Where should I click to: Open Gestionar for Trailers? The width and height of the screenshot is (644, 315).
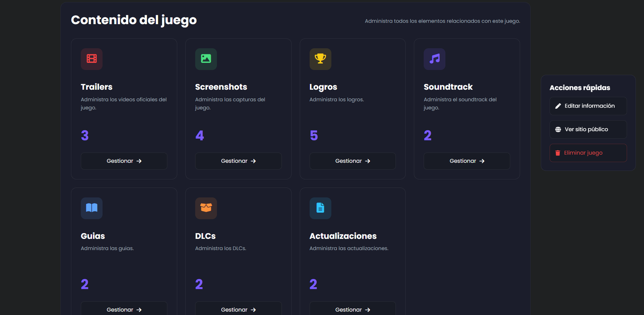124,161
